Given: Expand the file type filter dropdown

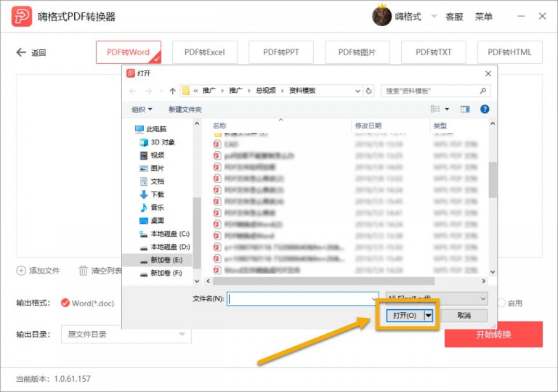Looking at the screenshot, I should tap(437, 298).
